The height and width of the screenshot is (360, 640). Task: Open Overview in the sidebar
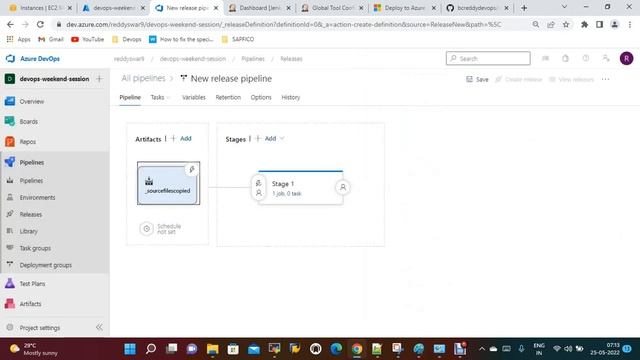coord(32,102)
